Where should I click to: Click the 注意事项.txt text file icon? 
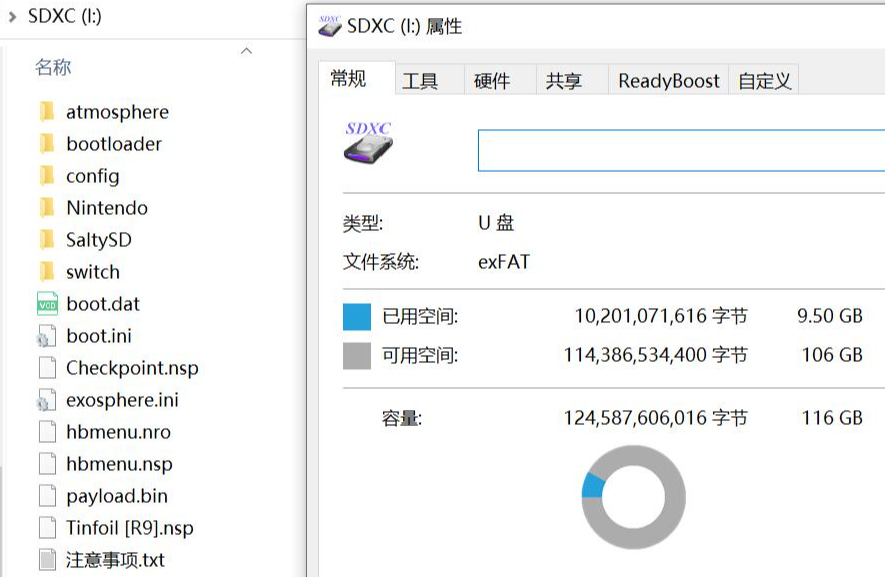(x=47, y=560)
